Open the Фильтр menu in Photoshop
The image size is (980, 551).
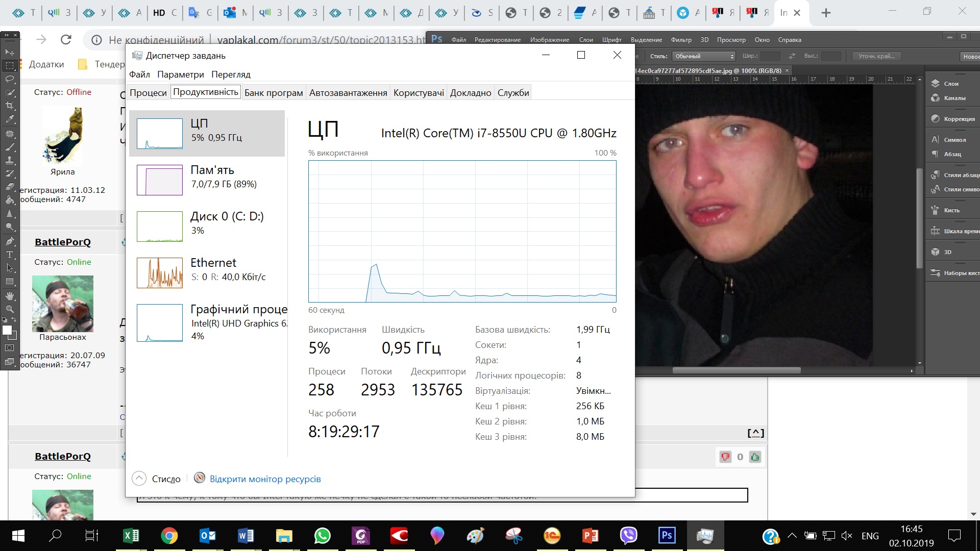tap(681, 40)
